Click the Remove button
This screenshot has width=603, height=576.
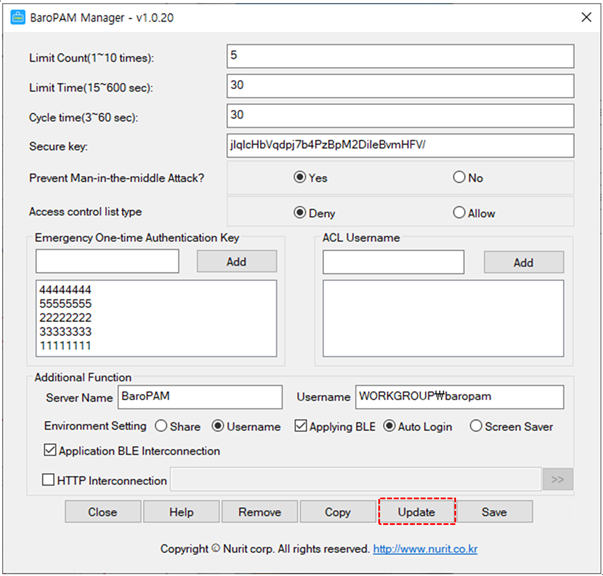[260, 512]
